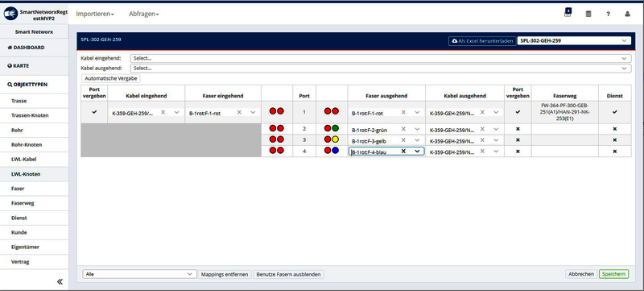Click the red-blue color dots for port 4
The height and width of the screenshot is (291, 644).
point(332,151)
